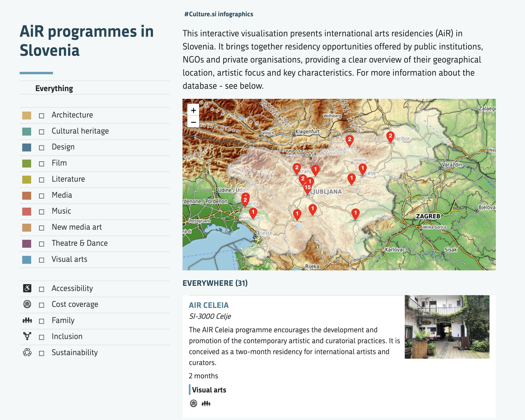The height and width of the screenshot is (420, 525).
Task: Zoom out on the map with minus button
Action: pos(193,122)
